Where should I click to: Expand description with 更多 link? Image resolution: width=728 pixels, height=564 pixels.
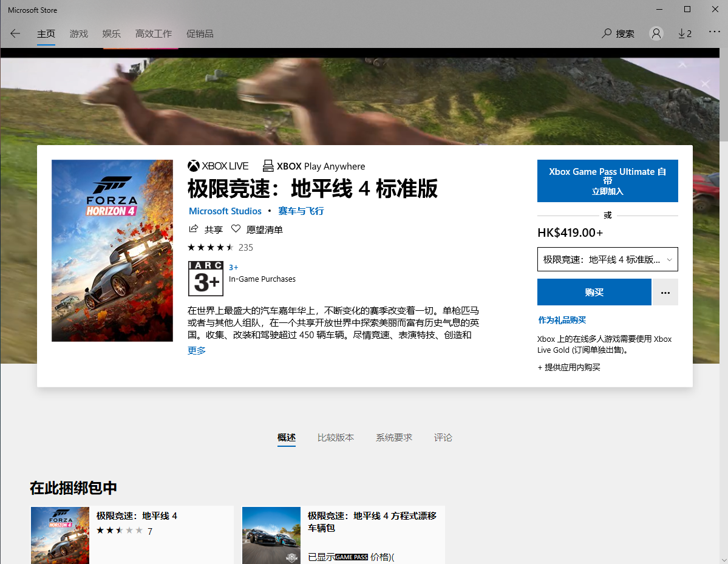pos(196,350)
